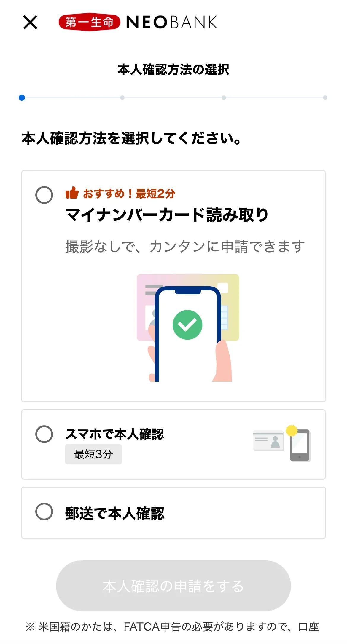Select smartphone identity verification radio button

[44, 434]
